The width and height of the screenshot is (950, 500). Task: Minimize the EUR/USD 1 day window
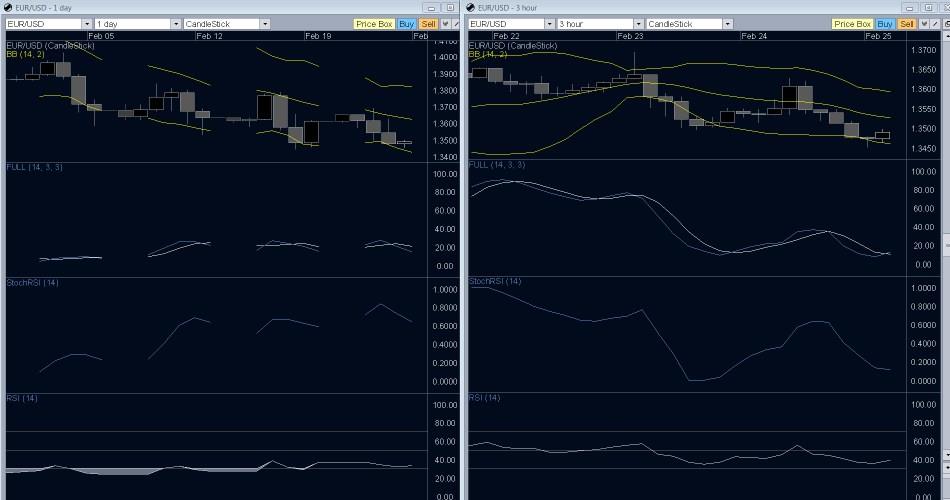[x=431, y=8]
